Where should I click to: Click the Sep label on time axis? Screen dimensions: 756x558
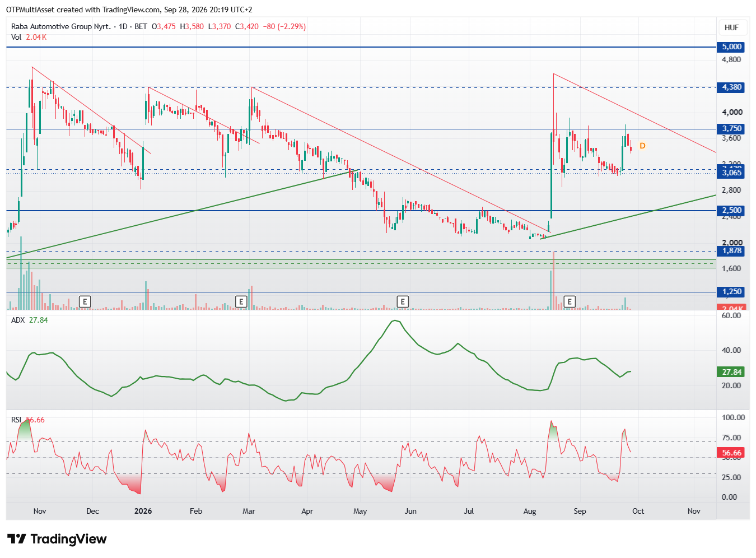point(580,511)
